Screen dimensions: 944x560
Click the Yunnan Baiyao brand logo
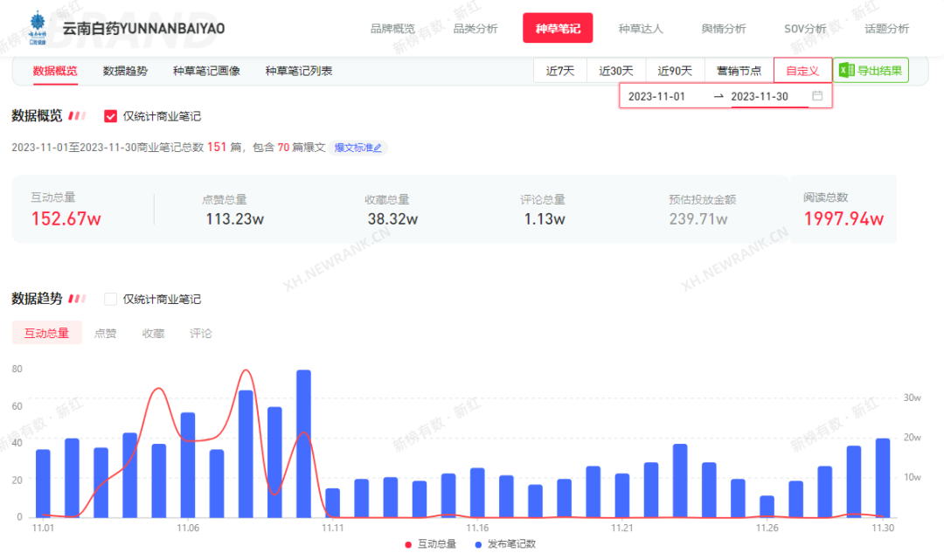[x=38, y=28]
